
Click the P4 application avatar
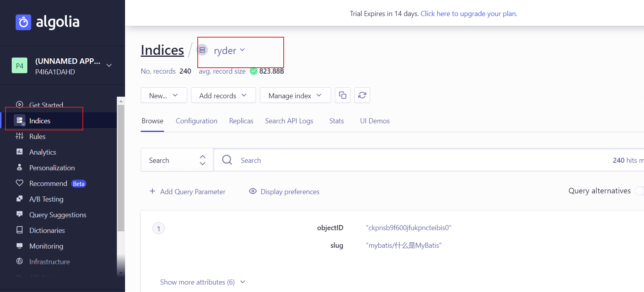20,66
